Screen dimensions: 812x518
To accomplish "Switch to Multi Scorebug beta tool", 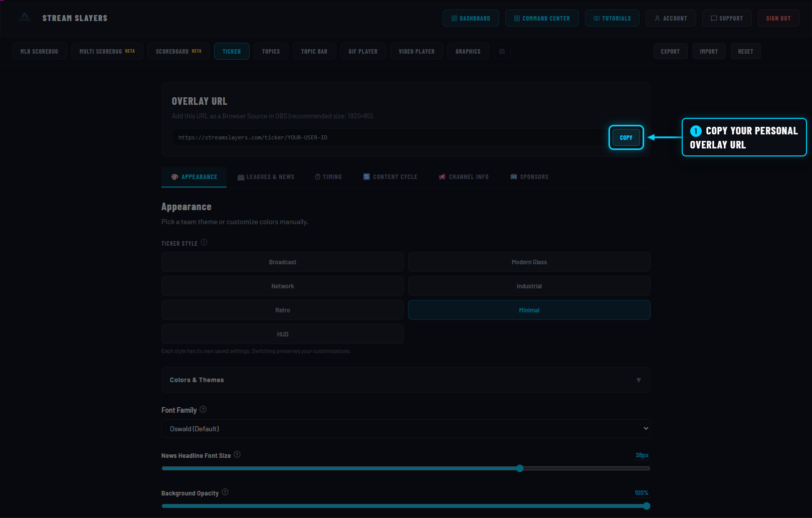I will [x=107, y=51].
